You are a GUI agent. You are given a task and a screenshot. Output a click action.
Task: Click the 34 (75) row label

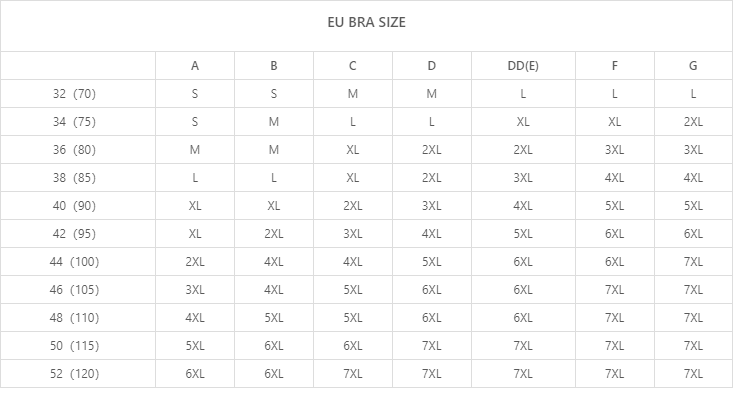click(74, 122)
